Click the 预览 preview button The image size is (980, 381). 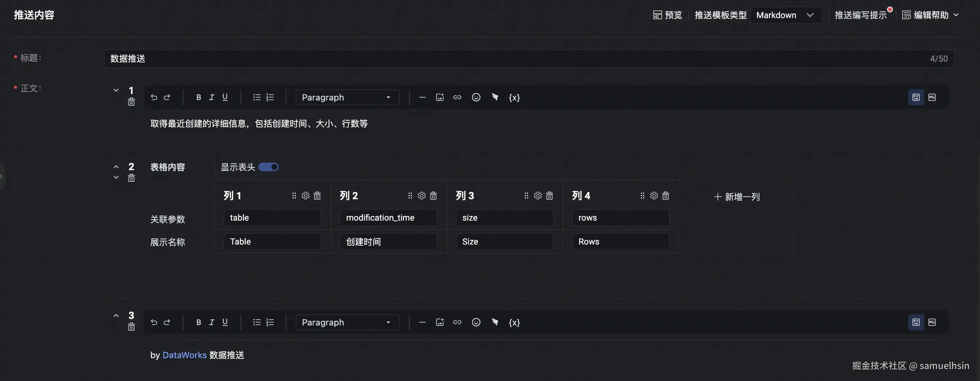[667, 15]
